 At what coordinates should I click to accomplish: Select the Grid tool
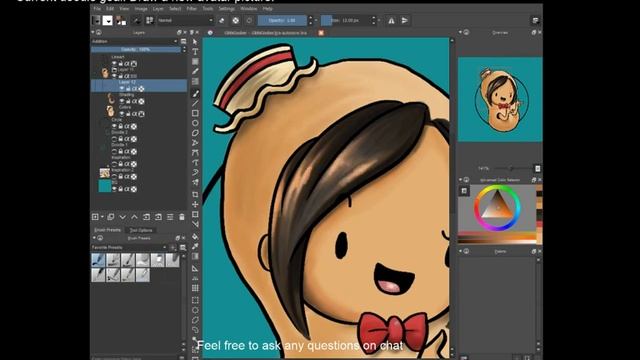tap(195, 288)
